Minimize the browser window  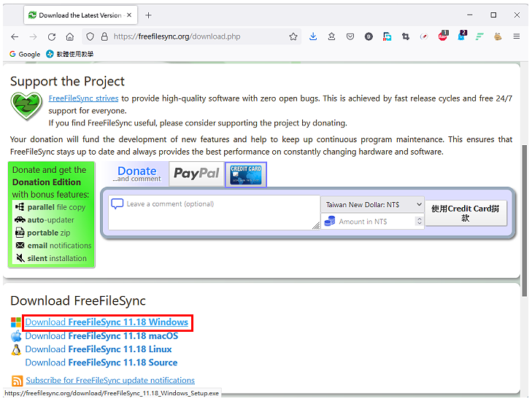point(469,15)
